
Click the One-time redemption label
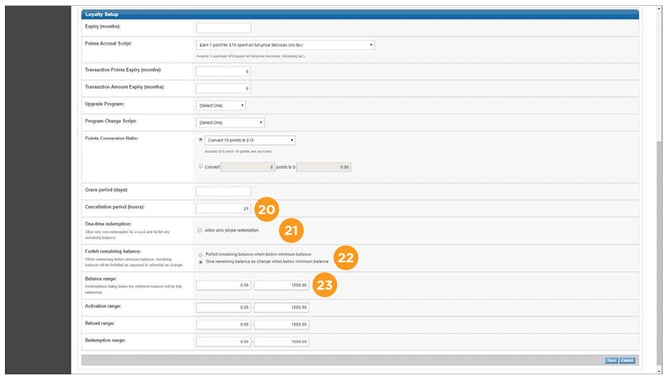[108, 224]
